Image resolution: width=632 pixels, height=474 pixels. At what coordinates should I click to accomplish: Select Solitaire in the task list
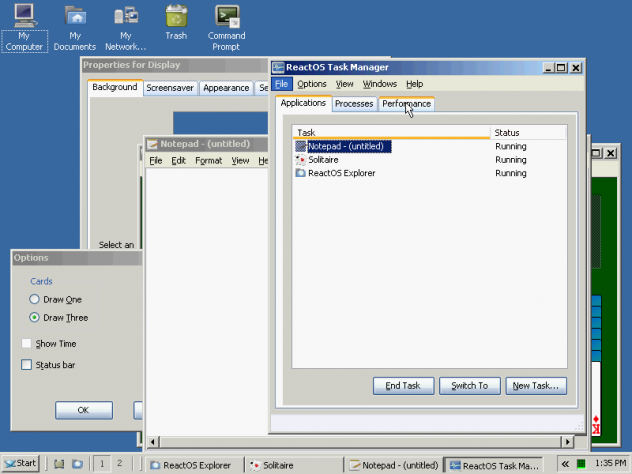323,160
